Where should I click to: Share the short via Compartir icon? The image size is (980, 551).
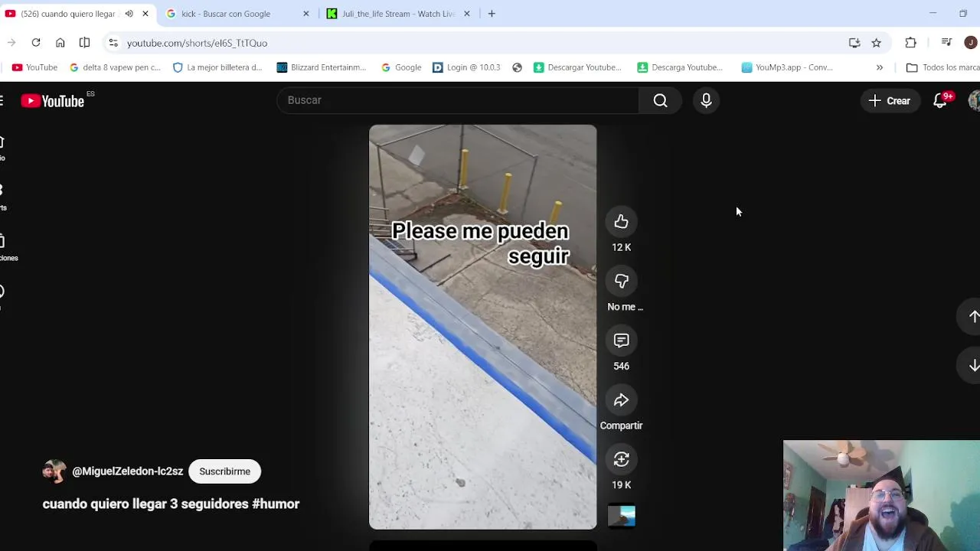621,400
